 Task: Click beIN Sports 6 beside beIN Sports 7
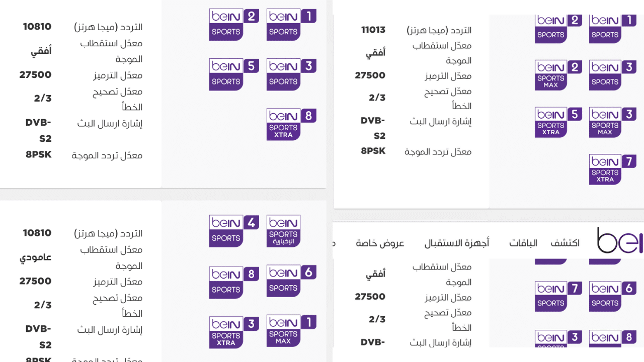pos(612,296)
